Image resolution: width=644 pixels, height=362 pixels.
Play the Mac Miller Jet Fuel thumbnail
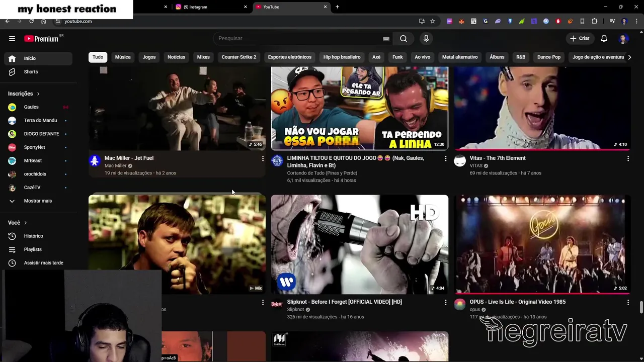[x=177, y=108]
